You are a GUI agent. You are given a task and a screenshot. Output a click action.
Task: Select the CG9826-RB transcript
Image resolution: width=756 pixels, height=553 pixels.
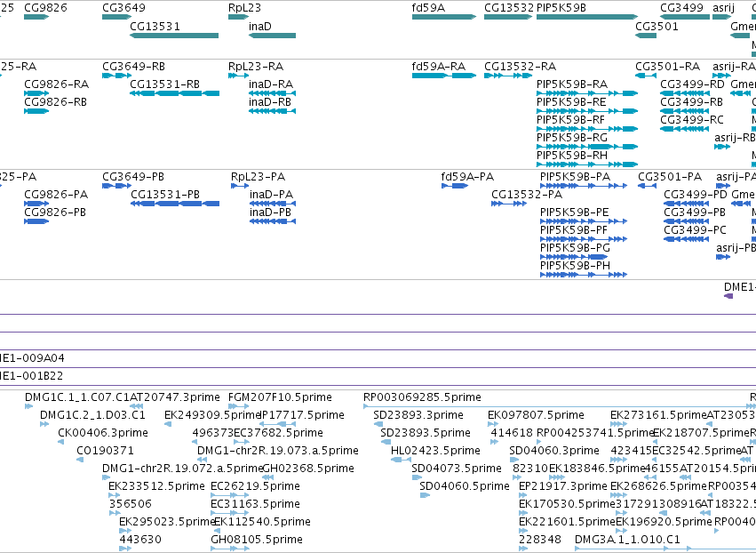point(36,111)
